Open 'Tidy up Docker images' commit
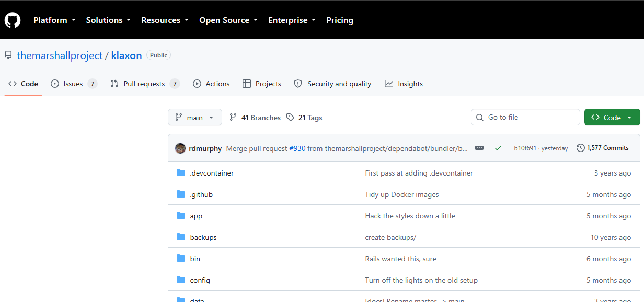The width and height of the screenshot is (644, 302). pos(402,194)
